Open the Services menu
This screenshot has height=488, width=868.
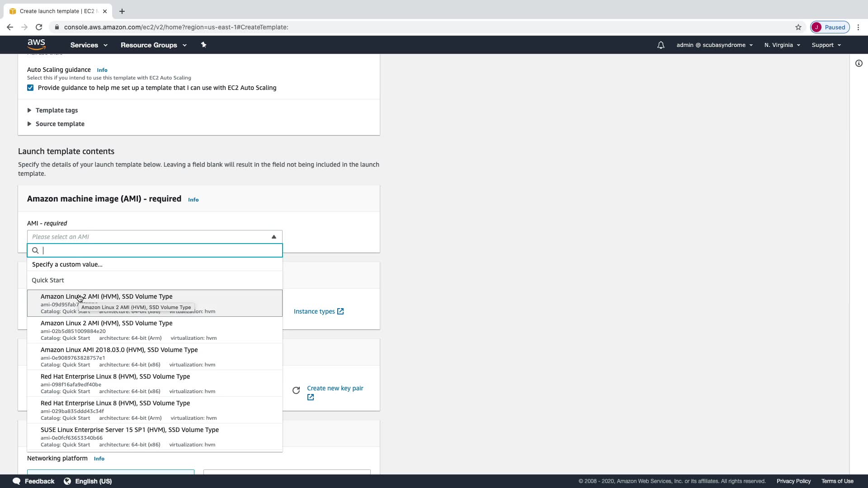coord(89,45)
